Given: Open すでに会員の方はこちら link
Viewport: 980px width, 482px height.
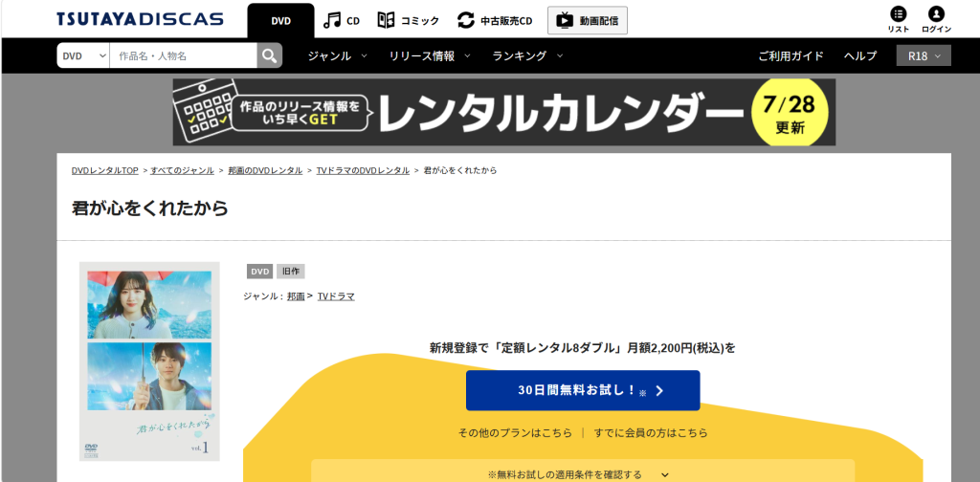Looking at the screenshot, I should pos(651,432).
